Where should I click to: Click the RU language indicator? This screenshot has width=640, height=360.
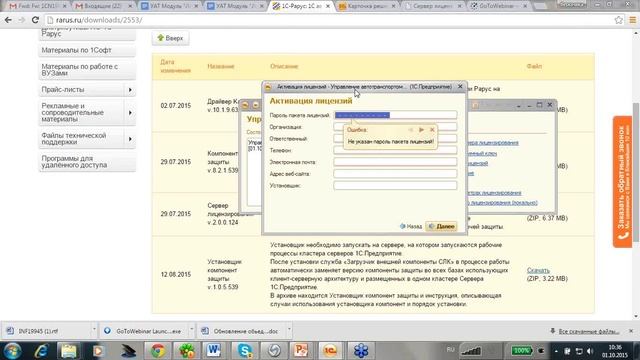pos(450,350)
